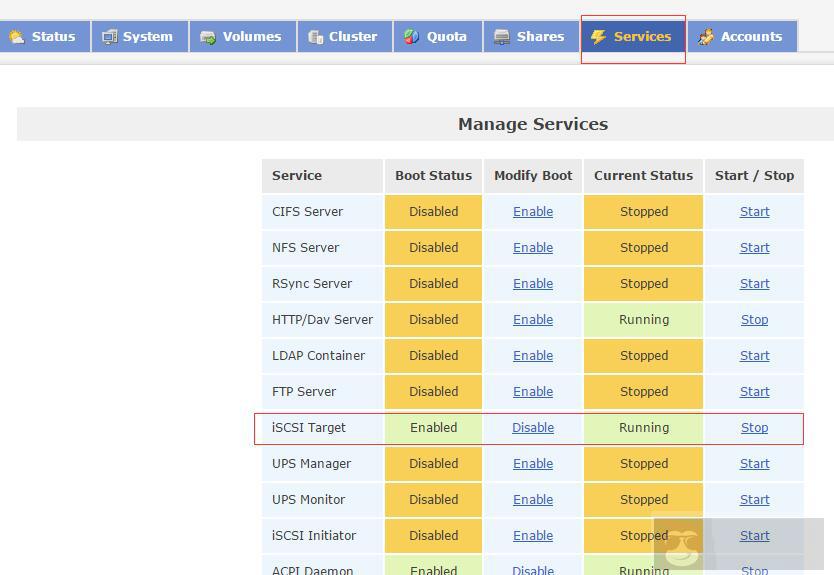This screenshot has height=575, width=834.
Task: Click the Services lightning bolt icon
Action: click(598, 37)
